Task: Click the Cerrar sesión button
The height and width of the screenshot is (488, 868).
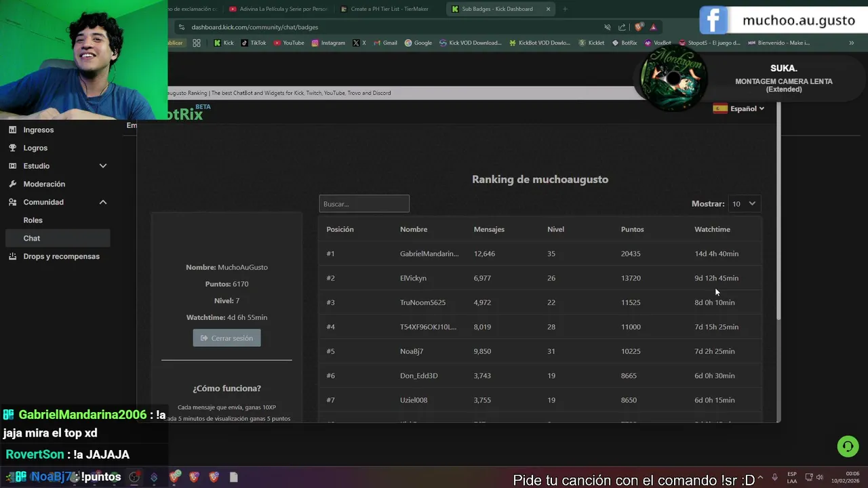Action: pos(226,338)
